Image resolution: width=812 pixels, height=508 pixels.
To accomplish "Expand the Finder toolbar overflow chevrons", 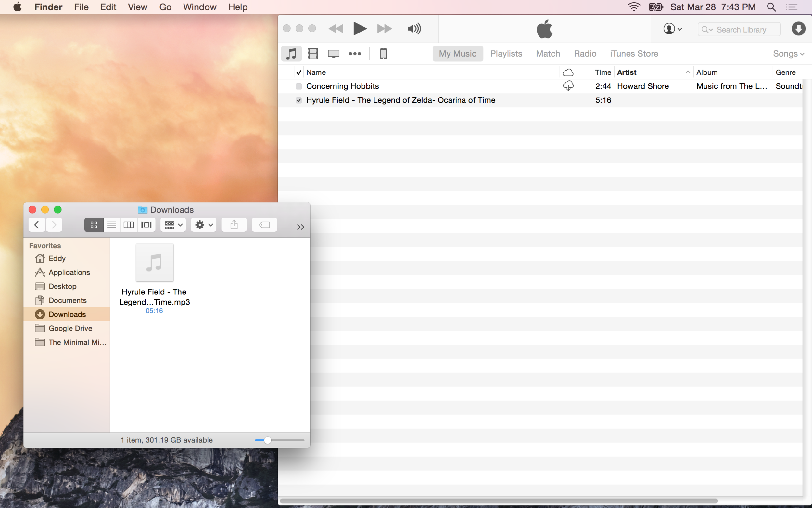I will pos(300,227).
